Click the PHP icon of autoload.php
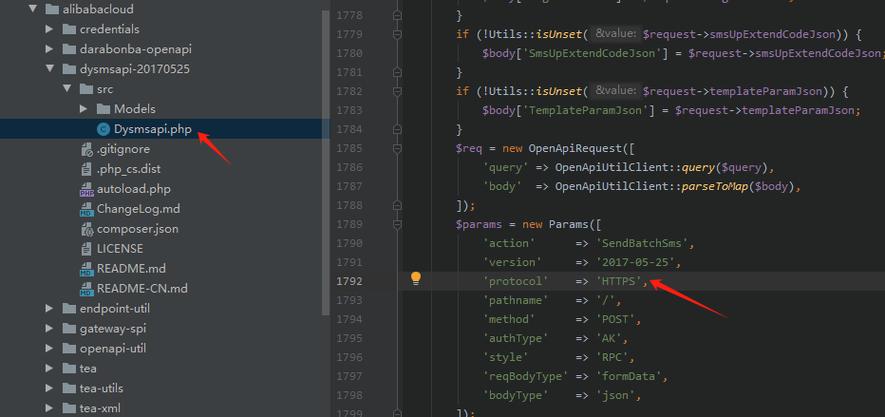Viewport: 885px width, 417px height. (87, 190)
